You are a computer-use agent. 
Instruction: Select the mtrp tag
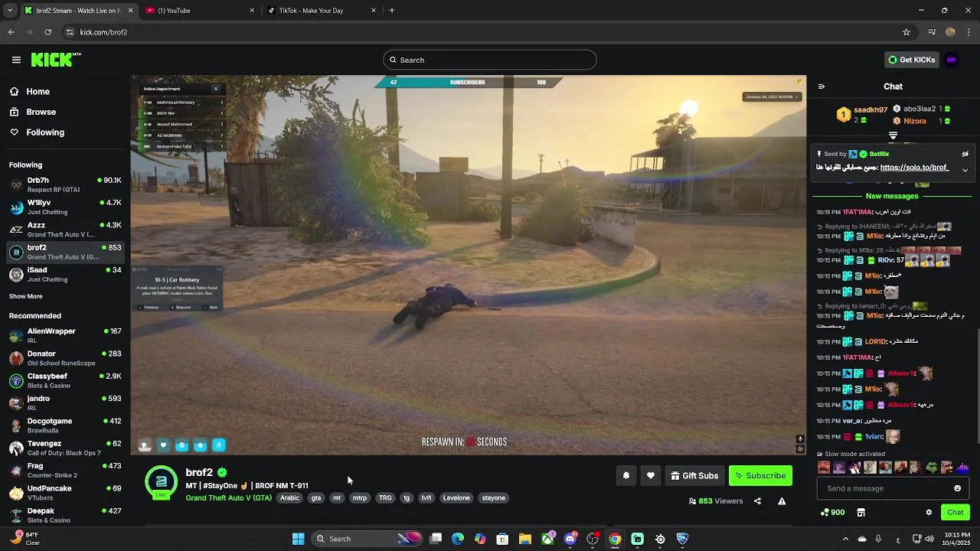pyautogui.click(x=359, y=497)
